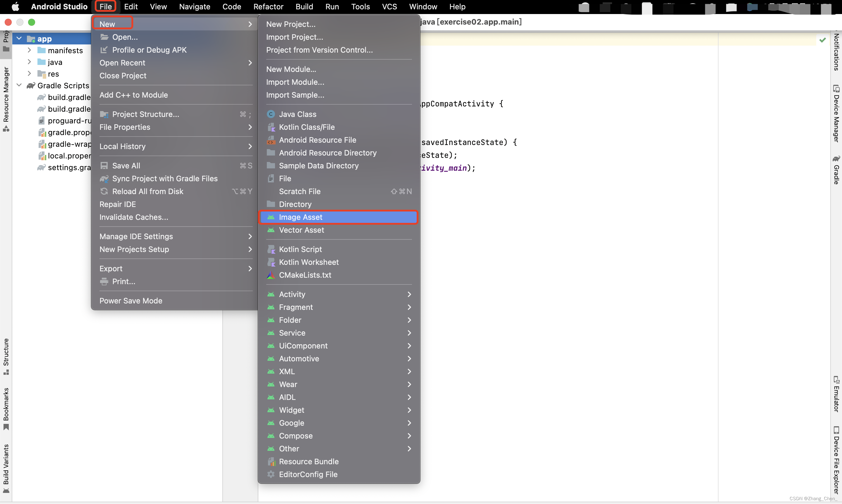The width and height of the screenshot is (842, 504).
Task: Click the Kotlin Class/File icon
Action: pos(271,127)
